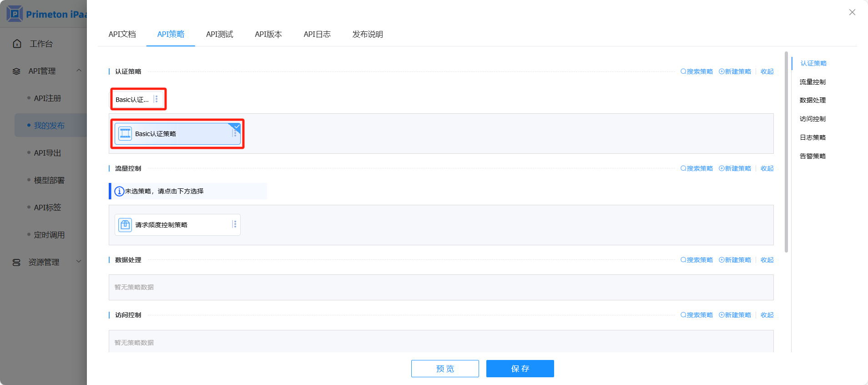
Task: Expand the 资源管理 sidebar menu
Action: [44, 262]
